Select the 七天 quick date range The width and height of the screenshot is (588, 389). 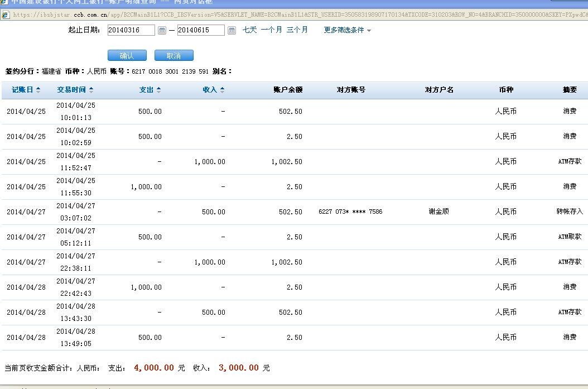(x=249, y=30)
